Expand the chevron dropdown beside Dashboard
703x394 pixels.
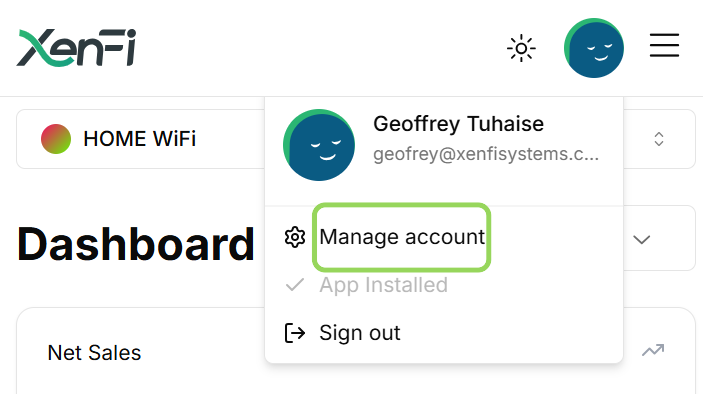pos(642,239)
